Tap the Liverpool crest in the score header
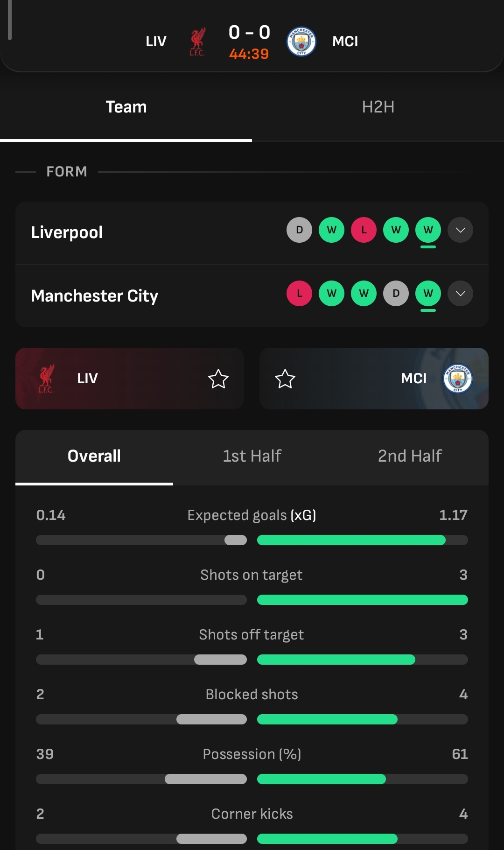 pyautogui.click(x=197, y=42)
